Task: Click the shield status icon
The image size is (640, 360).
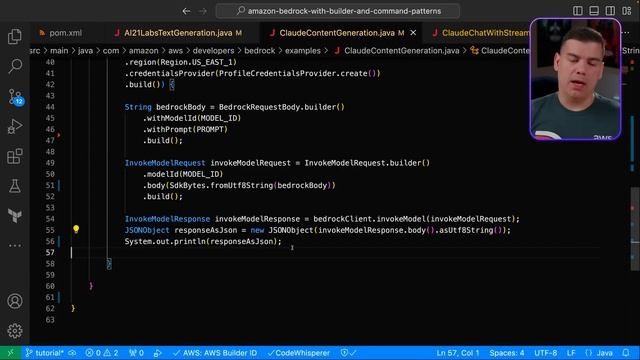Action: tap(348, 353)
